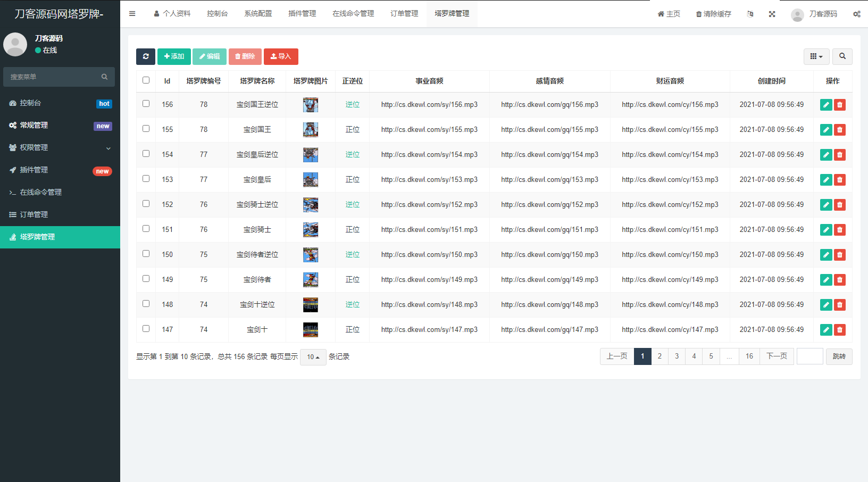Click the language/translate icon in top bar
The image size is (868, 482).
pos(750,14)
